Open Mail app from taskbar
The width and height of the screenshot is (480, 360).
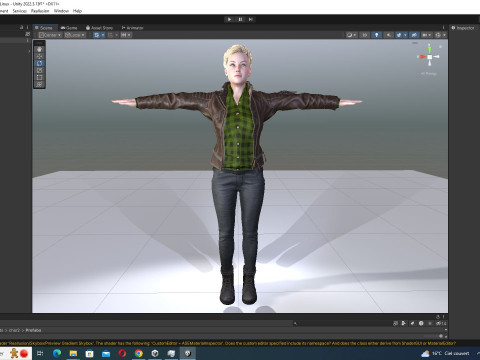106,353
